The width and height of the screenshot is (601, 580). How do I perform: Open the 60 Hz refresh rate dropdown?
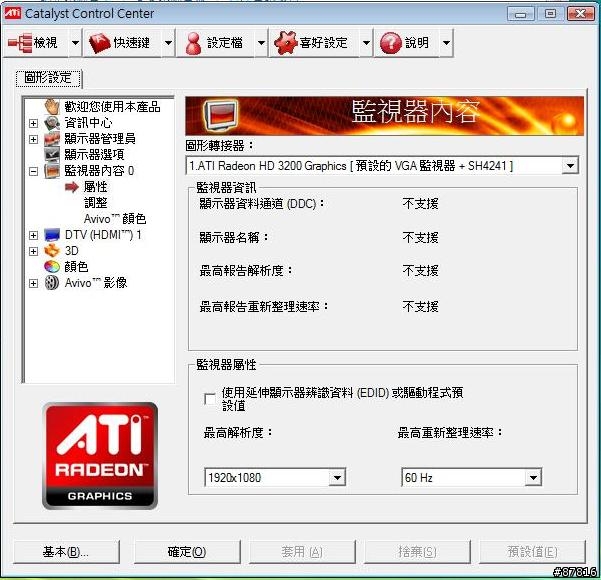pos(533,478)
